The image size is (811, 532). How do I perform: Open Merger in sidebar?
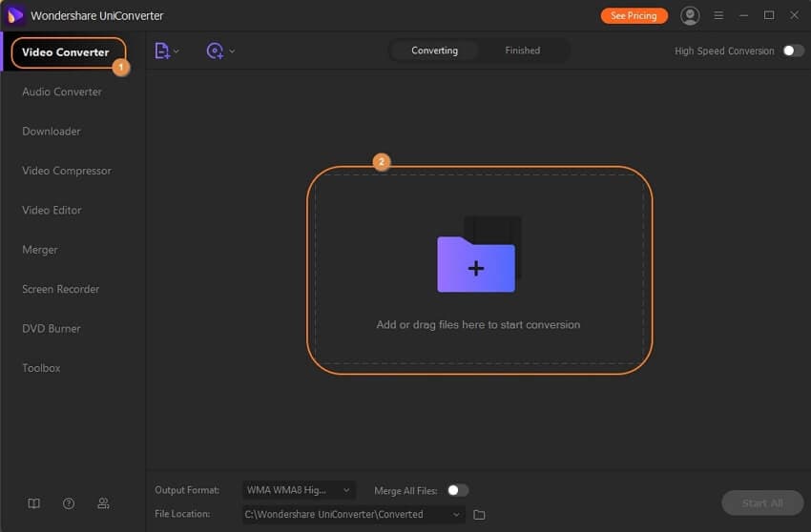(40, 250)
